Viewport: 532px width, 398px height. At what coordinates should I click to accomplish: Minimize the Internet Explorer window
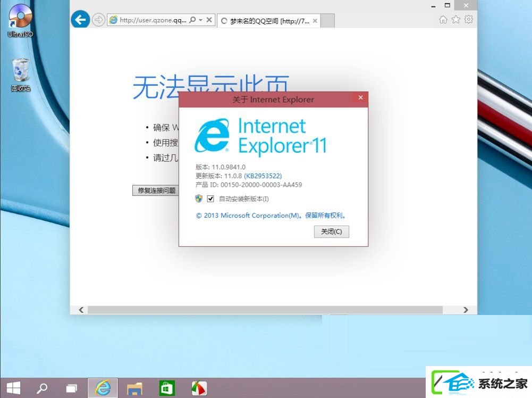pyautogui.click(x=433, y=6)
